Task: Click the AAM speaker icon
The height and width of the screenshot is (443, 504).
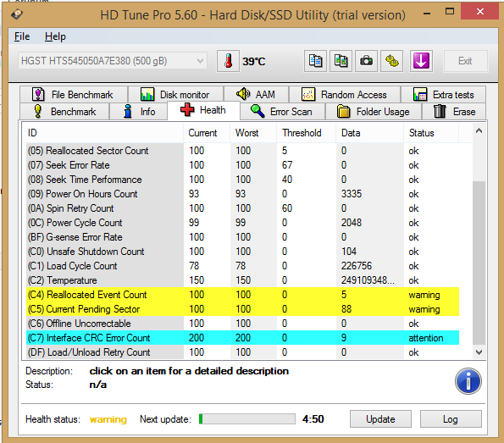Action: click(x=243, y=94)
